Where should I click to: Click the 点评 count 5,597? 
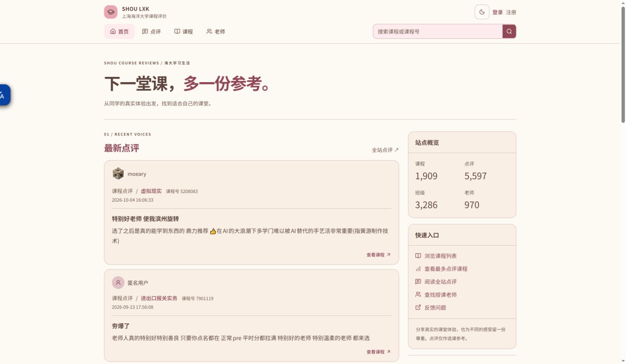tap(475, 176)
